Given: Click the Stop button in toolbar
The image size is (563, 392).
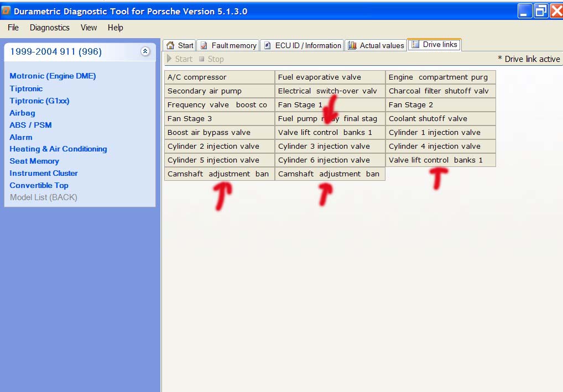Looking at the screenshot, I should point(211,59).
